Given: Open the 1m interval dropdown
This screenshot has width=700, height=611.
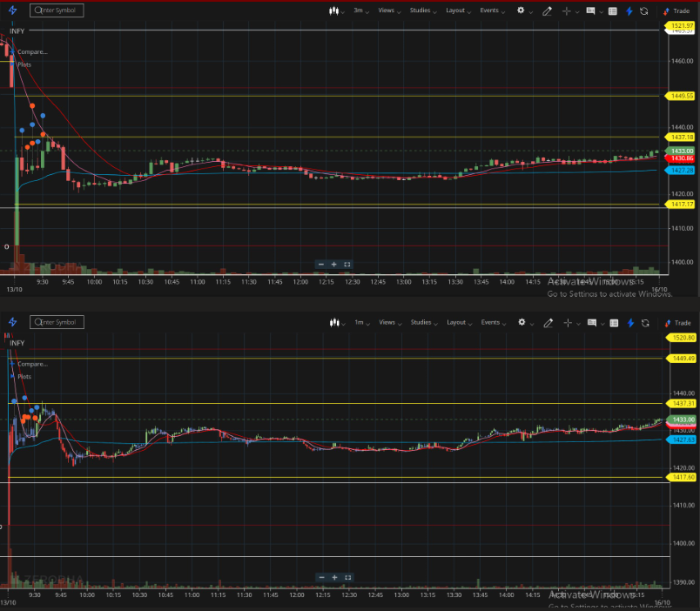Looking at the screenshot, I should pos(362,322).
